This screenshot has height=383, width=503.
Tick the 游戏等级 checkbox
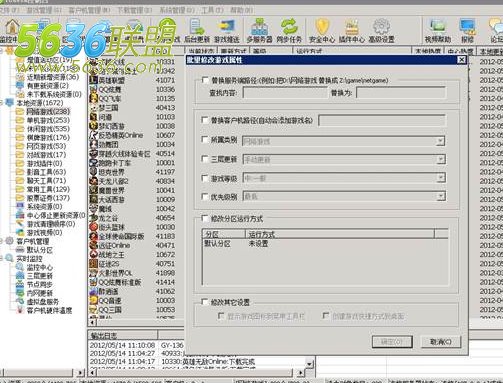205,178
